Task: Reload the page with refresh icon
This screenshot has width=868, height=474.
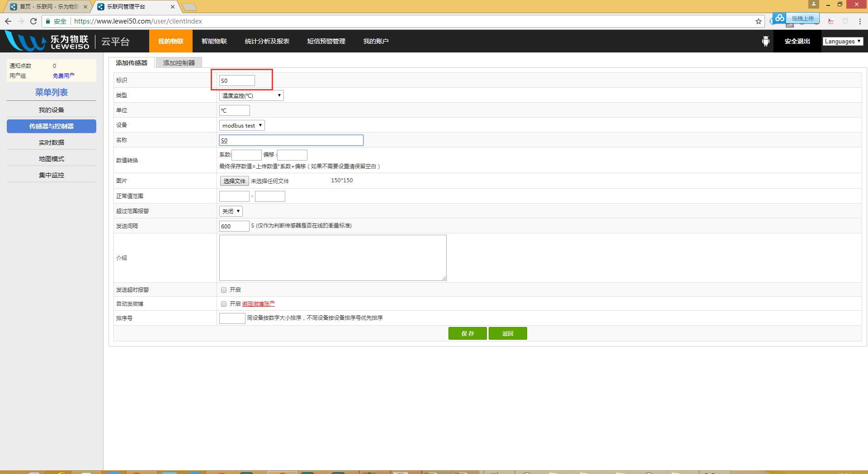Action: pos(33,21)
